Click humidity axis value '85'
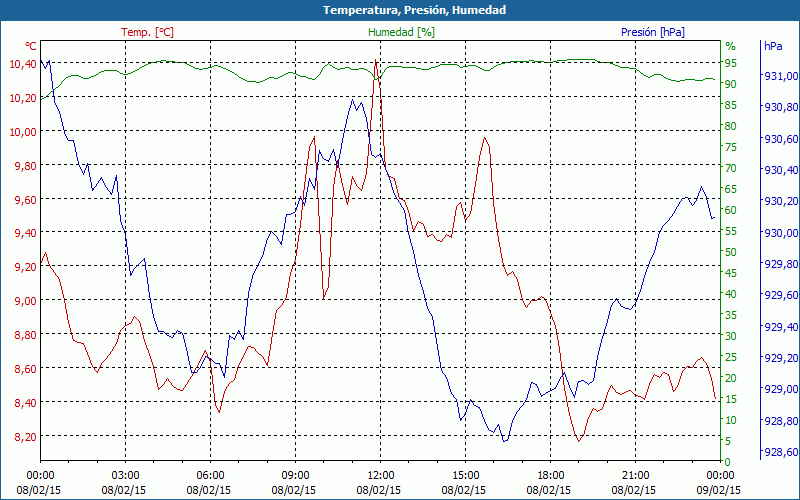 click(x=731, y=105)
